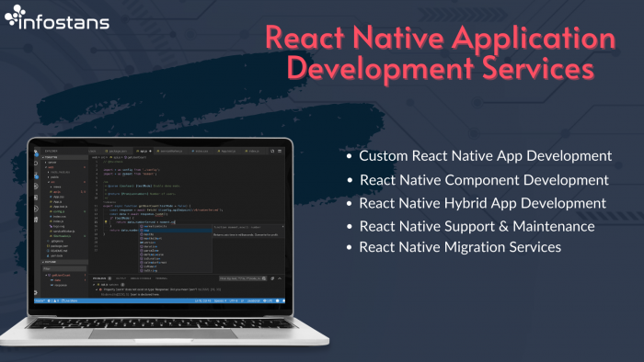
Task: Select the PROBLEMS panel tab
Action: coord(99,278)
